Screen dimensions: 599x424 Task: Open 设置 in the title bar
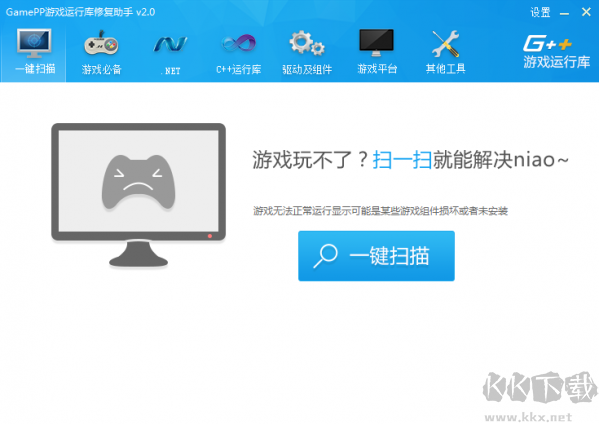pyautogui.click(x=540, y=12)
